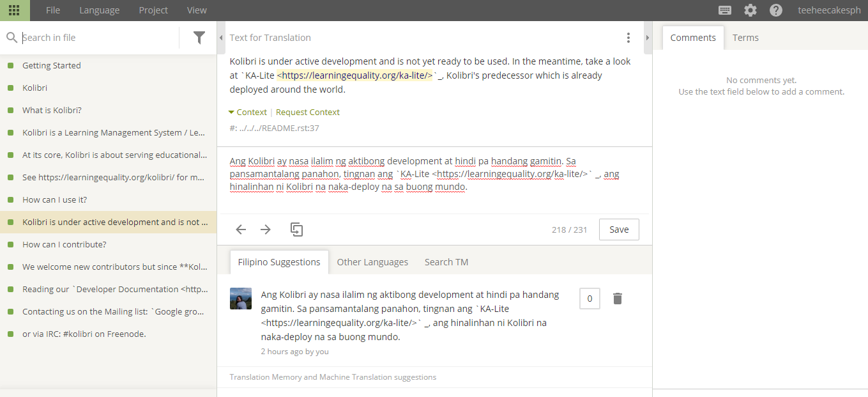Switch to the Terms tab
Image resolution: width=868 pixels, height=397 pixels.
coord(745,38)
